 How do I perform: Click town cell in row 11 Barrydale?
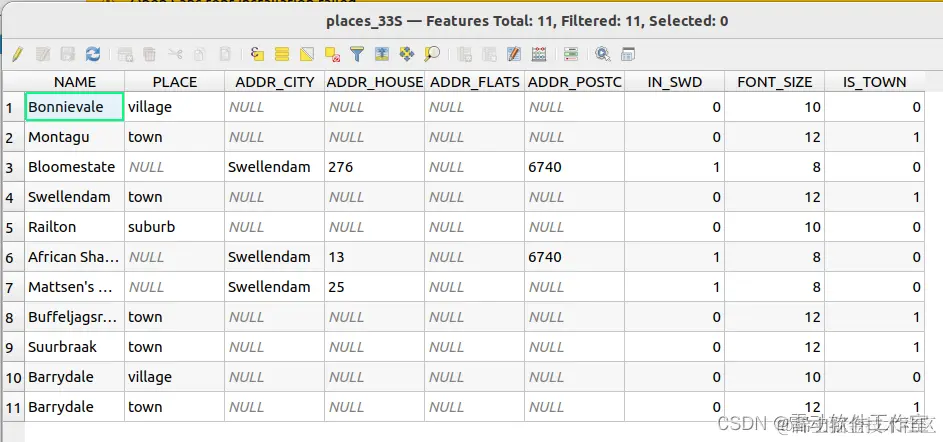[x=174, y=407]
